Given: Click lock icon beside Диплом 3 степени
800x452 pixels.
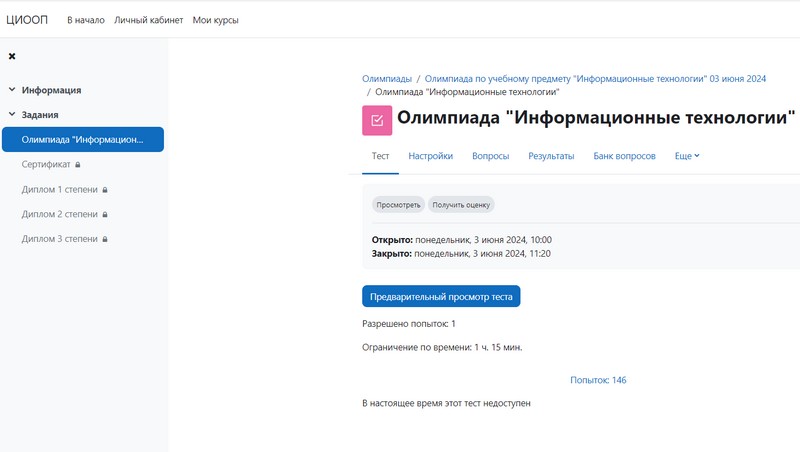Looking at the screenshot, I should [105, 239].
